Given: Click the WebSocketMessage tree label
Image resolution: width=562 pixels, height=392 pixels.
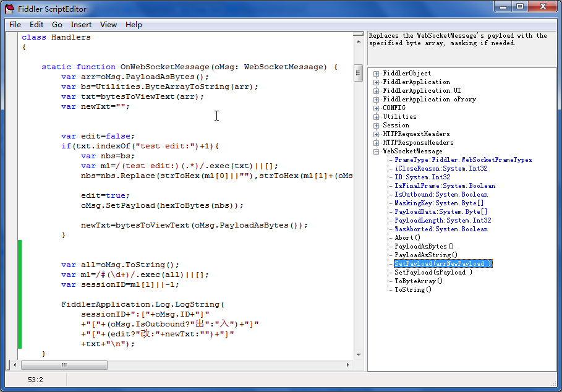Looking at the screenshot, I should pos(412,151).
